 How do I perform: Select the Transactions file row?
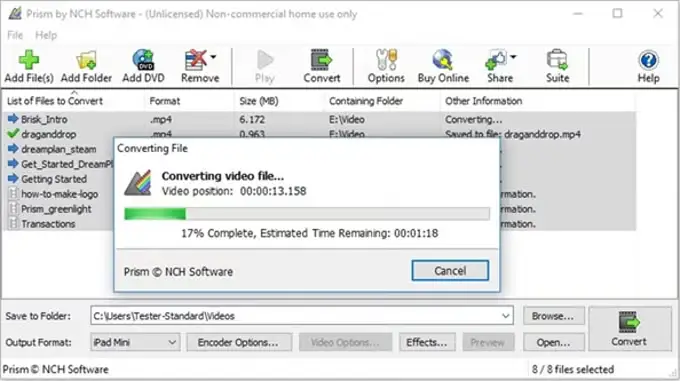point(59,224)
